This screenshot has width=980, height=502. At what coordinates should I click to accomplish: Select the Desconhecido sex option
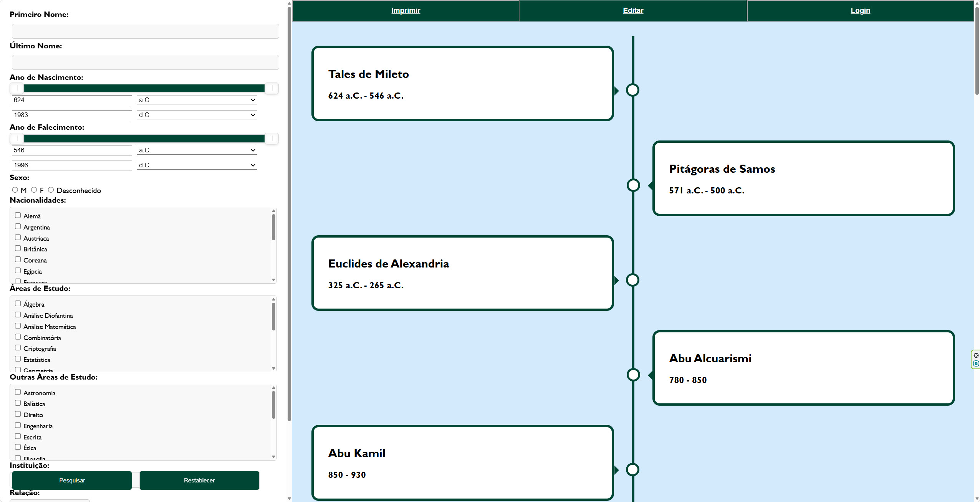pyautogui.click(x=51, y=190)
